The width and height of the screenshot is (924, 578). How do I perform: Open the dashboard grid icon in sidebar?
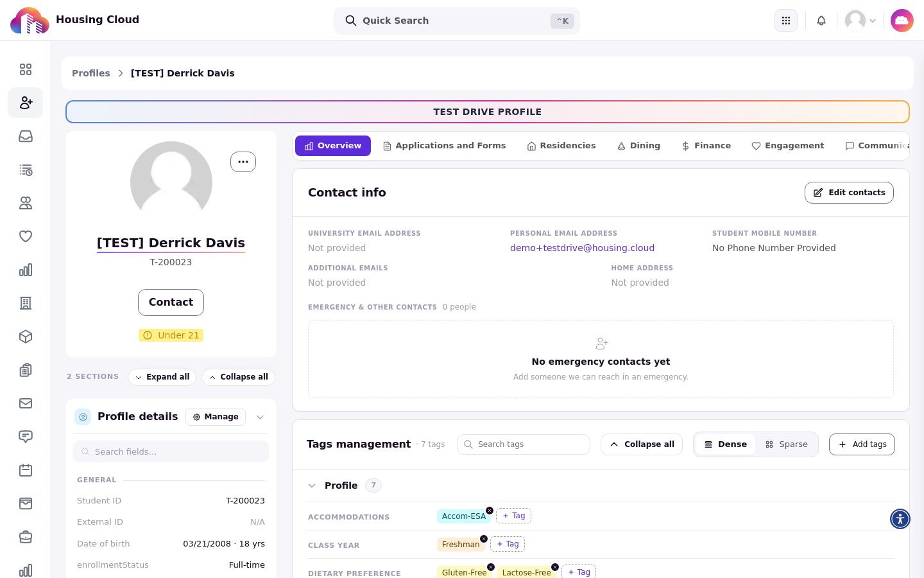26,69
